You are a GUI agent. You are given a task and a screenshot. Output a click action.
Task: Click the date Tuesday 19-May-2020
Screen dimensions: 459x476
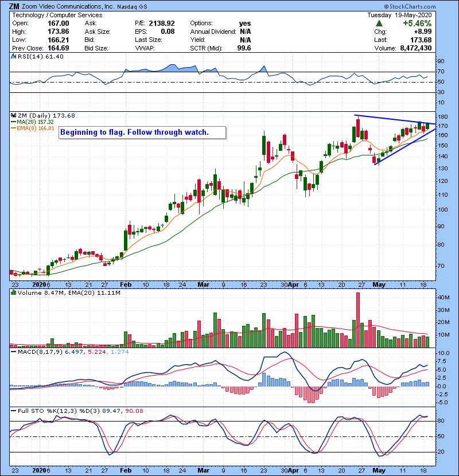click(399, 15)
